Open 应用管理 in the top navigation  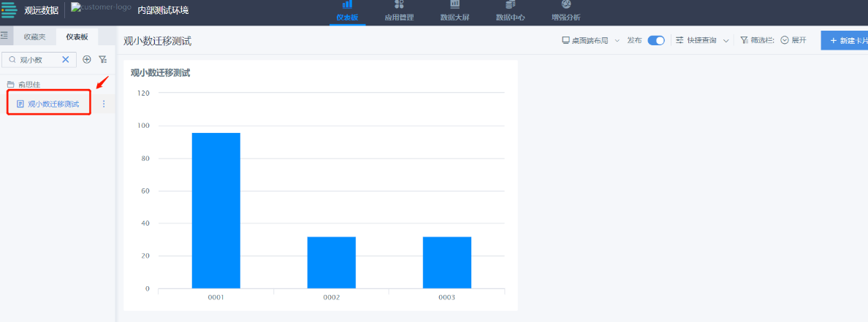(x=399, y=12)
